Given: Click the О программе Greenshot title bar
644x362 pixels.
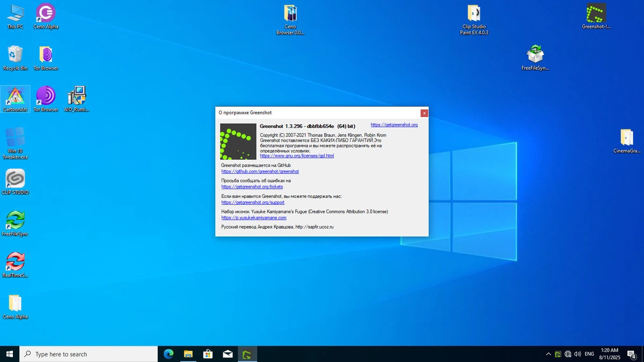Looking at the screenshot, I should point(318,113).
